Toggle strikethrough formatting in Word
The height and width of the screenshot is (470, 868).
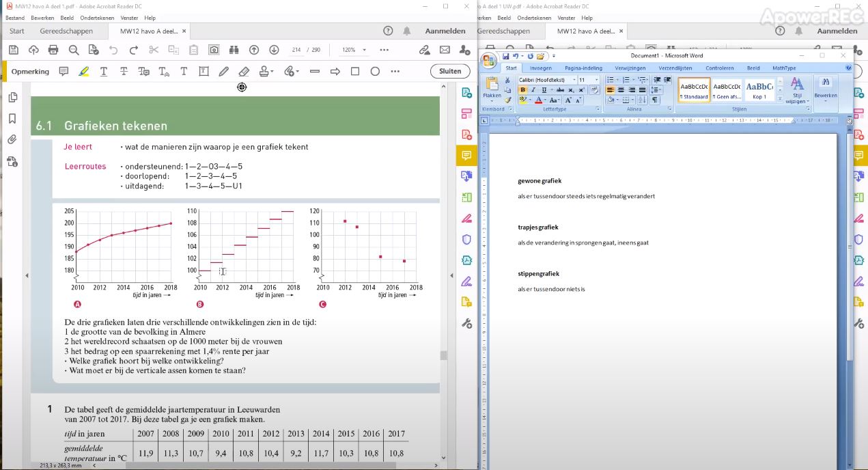click(x=560, y=90)
